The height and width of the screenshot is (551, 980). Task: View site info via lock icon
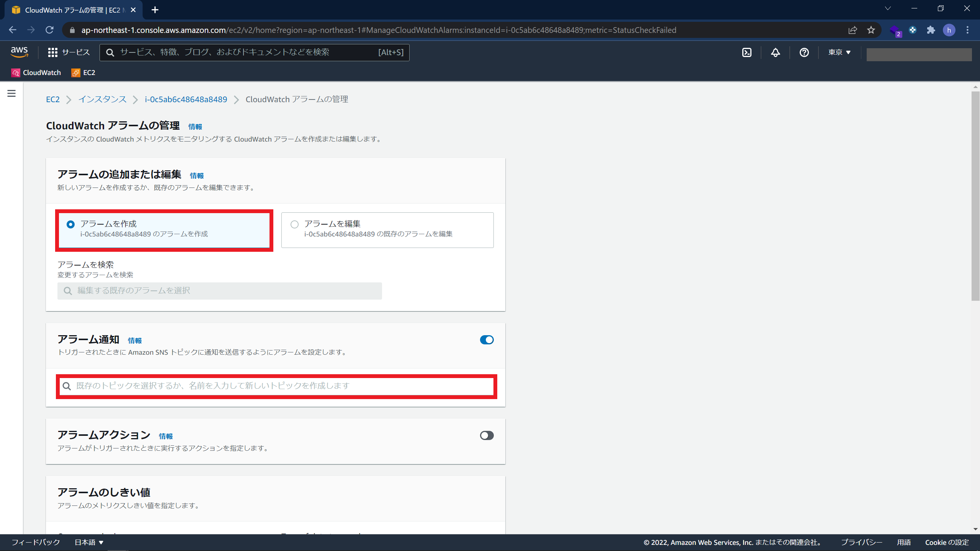coord(72,30)
